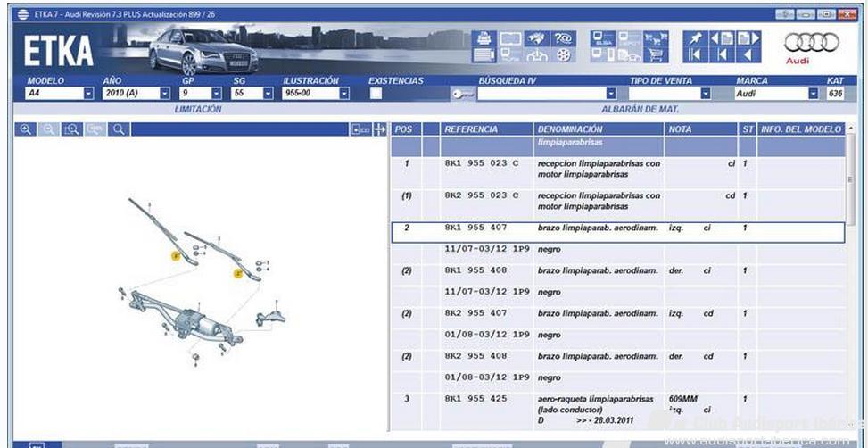The height and width of the screenshot is (448, 868).
Task: Click the POS column header
Action: 406,129
